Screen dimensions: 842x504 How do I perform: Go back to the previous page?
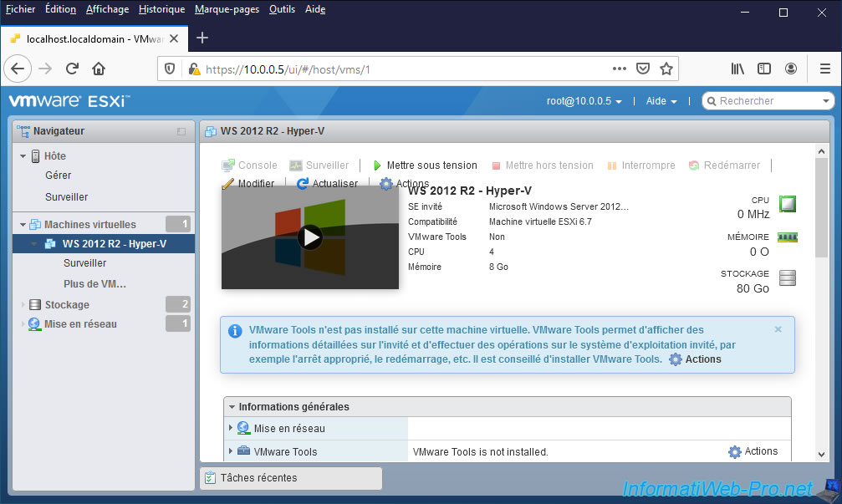18,69
